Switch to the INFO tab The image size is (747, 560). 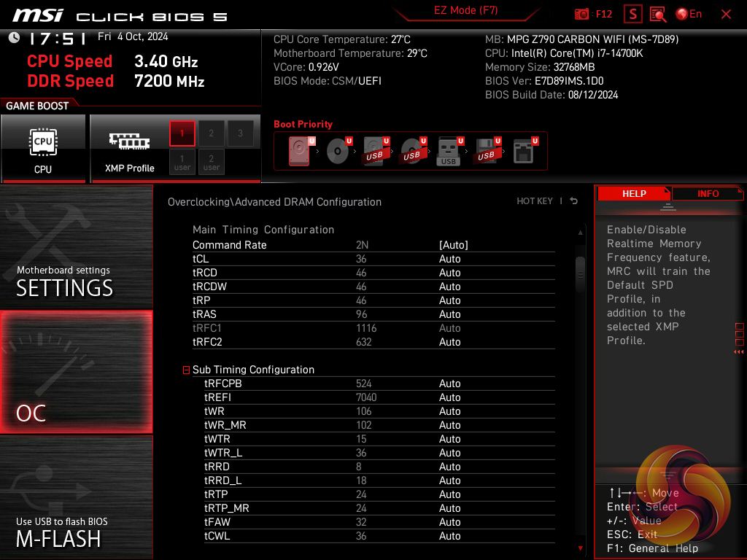click(708, 194)
